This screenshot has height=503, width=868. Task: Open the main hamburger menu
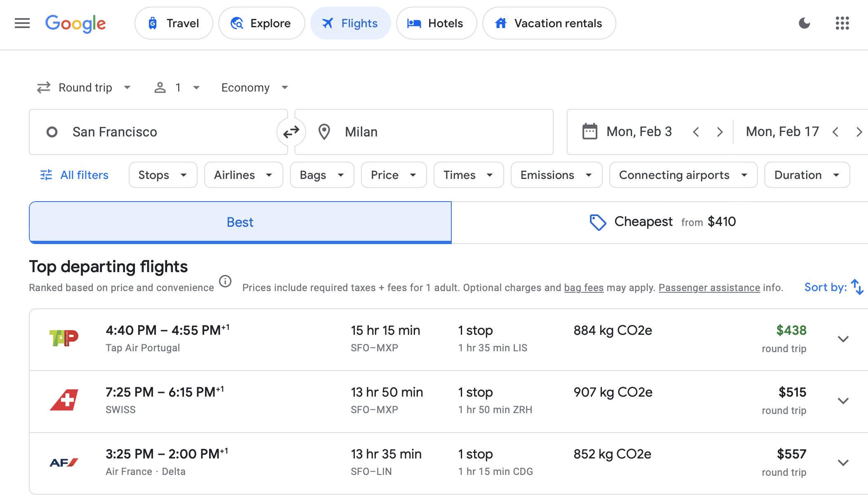[x=22, y=23]
